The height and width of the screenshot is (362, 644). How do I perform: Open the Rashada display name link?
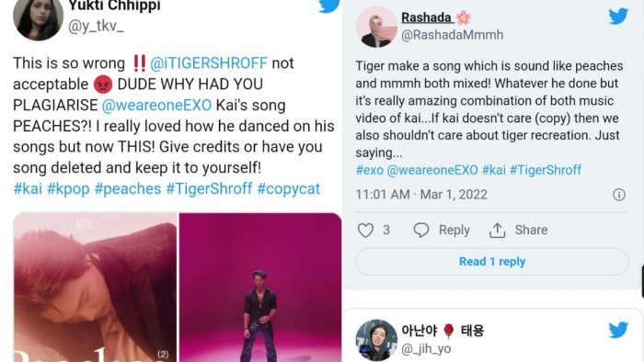coord(426,17)
